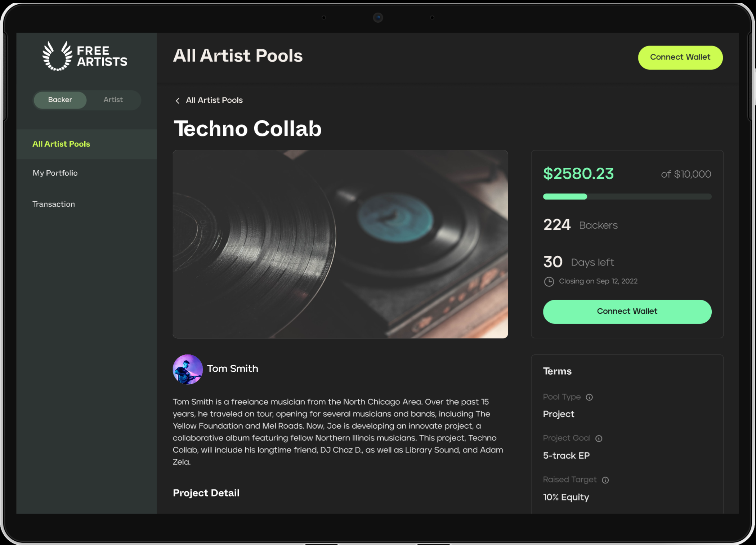Open My Portfolio page
756x545 pixels.
click(55, 173)
